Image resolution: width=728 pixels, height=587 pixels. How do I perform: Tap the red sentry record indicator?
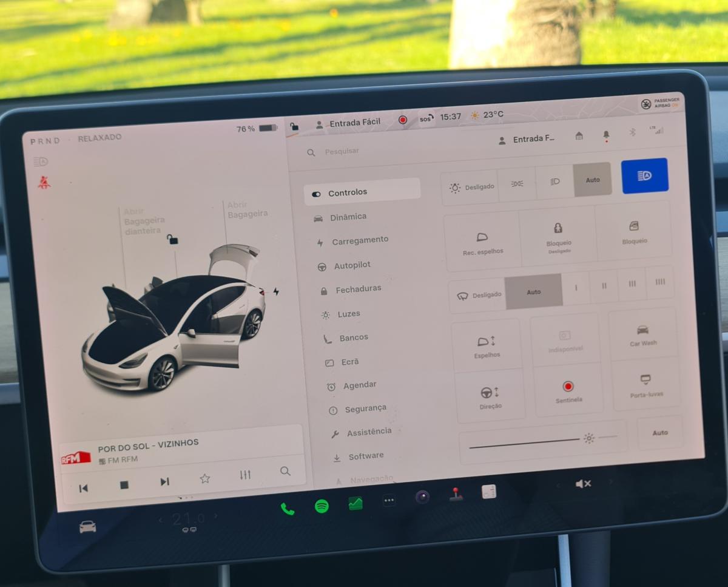click(x=402, y=120)
